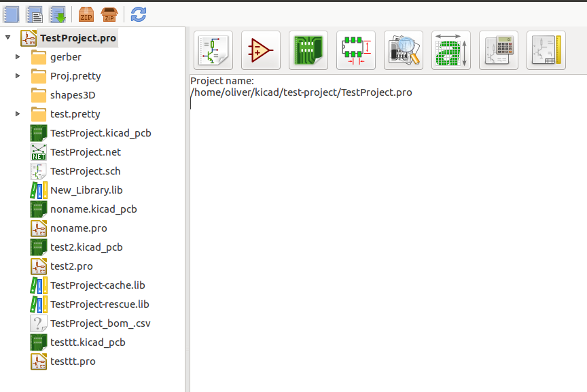Click the schematic sheet icon of TestProject.sch
Screen dimensions: 587x392
[39, 171]
